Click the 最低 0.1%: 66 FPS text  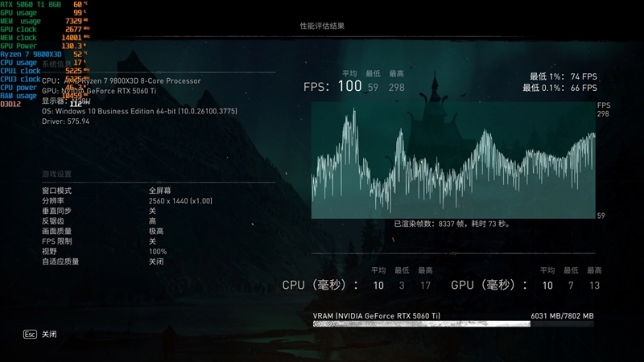(559, 88)
